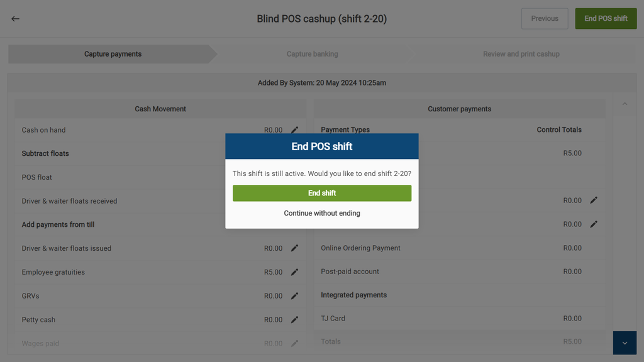Go back using the left arrow icon
The height and width of the screenshot is (362, 644).
pos(16,19)
